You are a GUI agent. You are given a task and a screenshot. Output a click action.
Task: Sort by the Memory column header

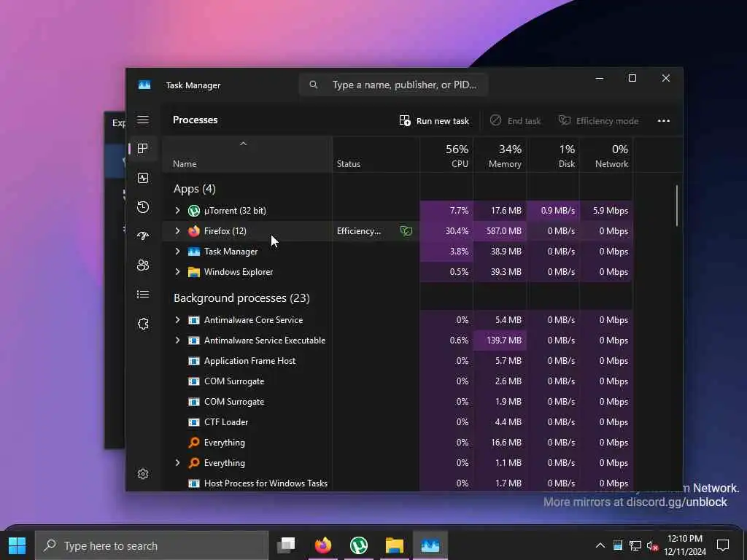500,155
